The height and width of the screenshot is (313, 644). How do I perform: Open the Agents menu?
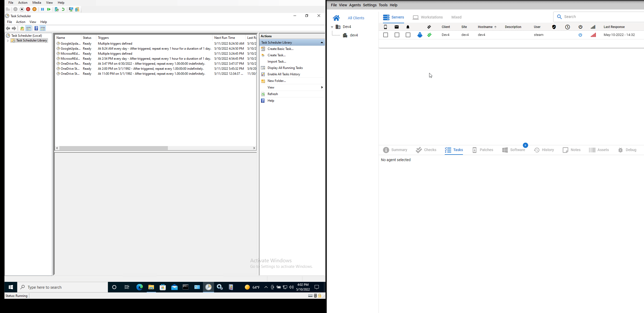[355, 5]
